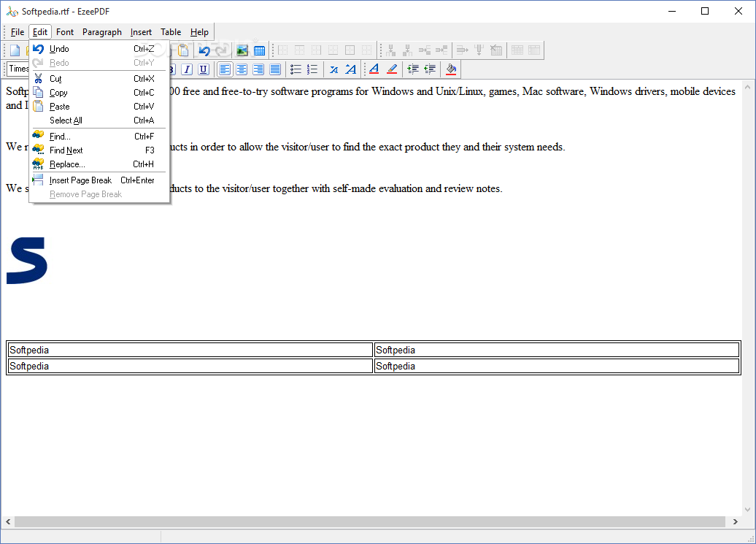Click the page break icon beside Insert Page Break
Image resolution: width=756 pixels, height=544 pixels.
coord(38,180)
